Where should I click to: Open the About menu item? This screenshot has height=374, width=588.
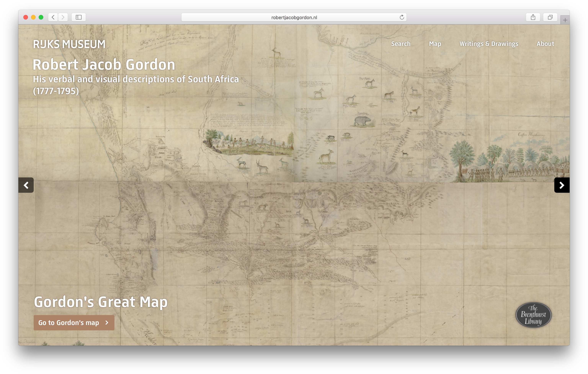(545, 44)
